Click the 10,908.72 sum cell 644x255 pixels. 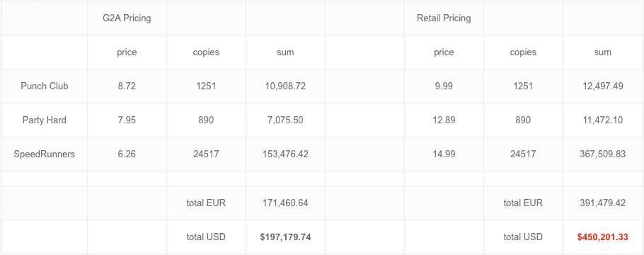click(x=285, y=86)
